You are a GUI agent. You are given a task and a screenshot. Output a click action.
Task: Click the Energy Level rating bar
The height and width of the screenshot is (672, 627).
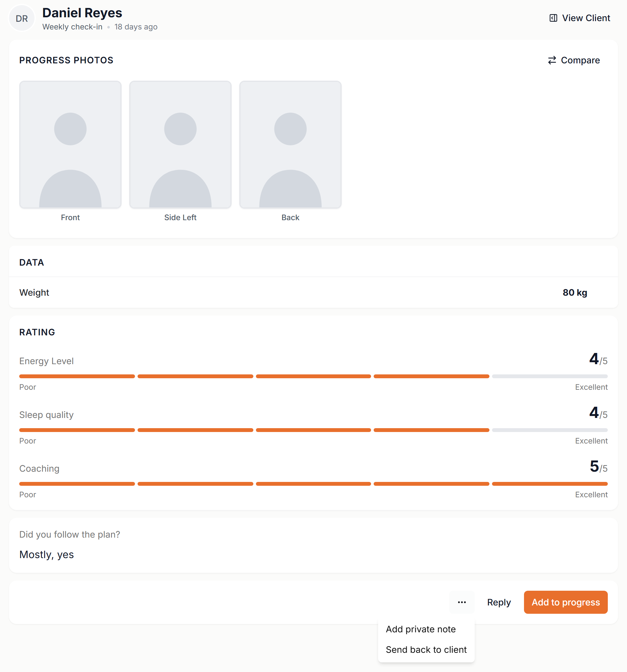pyautogui.click(x=313, y=376)
